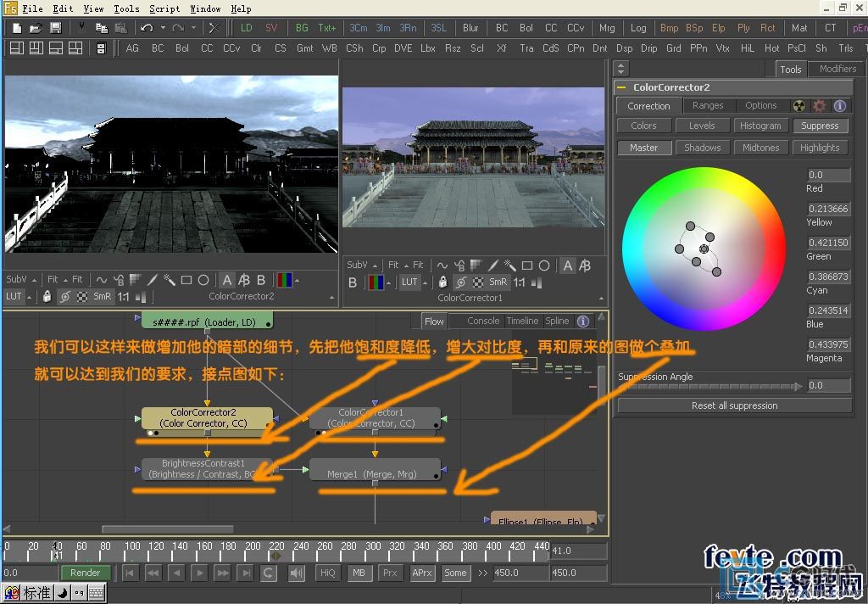Click the info icon beside the Spline tab

click(583, 322)
